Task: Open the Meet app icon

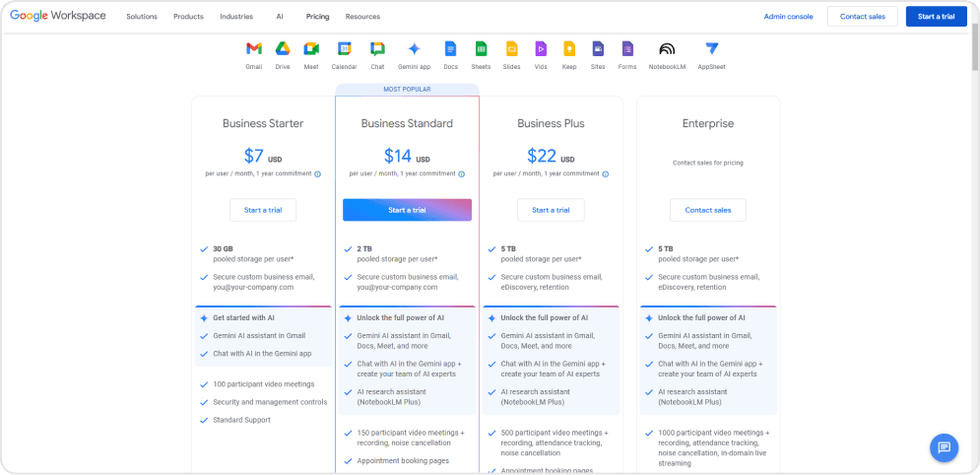Action: pos(311,48)
